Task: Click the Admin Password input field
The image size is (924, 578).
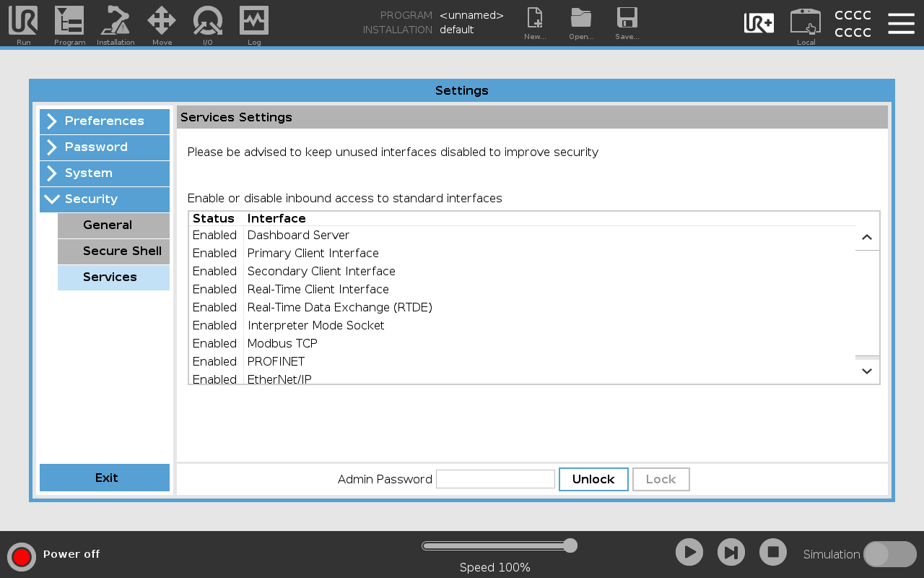Action: 495,479
